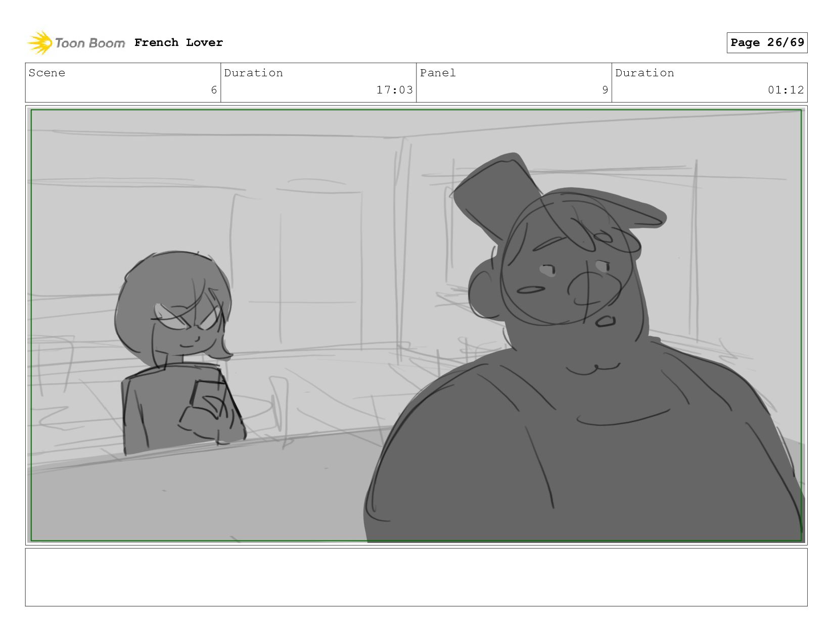The width and height of the screenshot is (834, 644).
Task: Click the Toon Boom logo
Action: click(x=76, y=43)
